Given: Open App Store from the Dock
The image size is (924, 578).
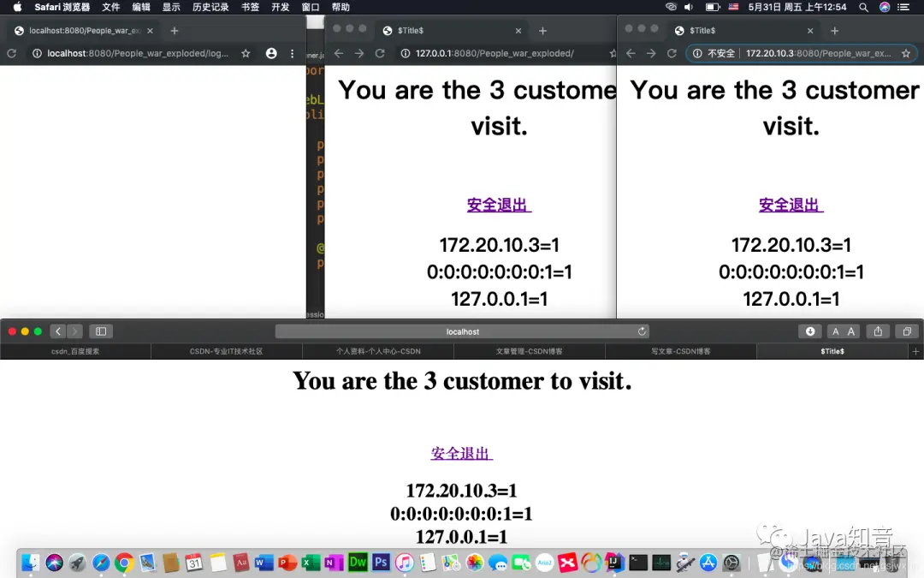Looking at the screenshot, I should click(708, 563).
